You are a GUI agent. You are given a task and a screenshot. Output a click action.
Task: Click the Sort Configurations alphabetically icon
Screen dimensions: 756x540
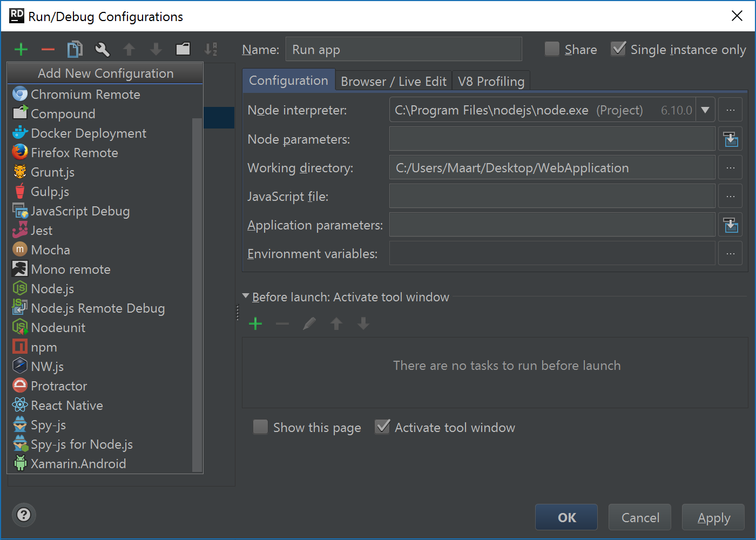point(211,50)
